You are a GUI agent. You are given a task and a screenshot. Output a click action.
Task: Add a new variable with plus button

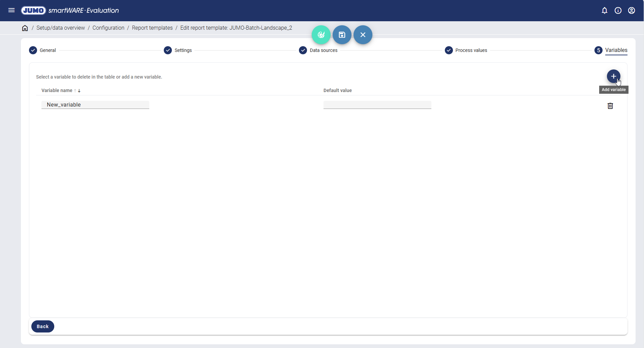click(613, 76)
